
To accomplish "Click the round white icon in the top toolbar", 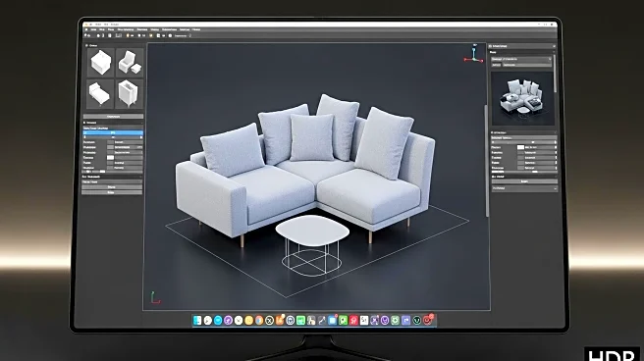I will coord(170,35).
